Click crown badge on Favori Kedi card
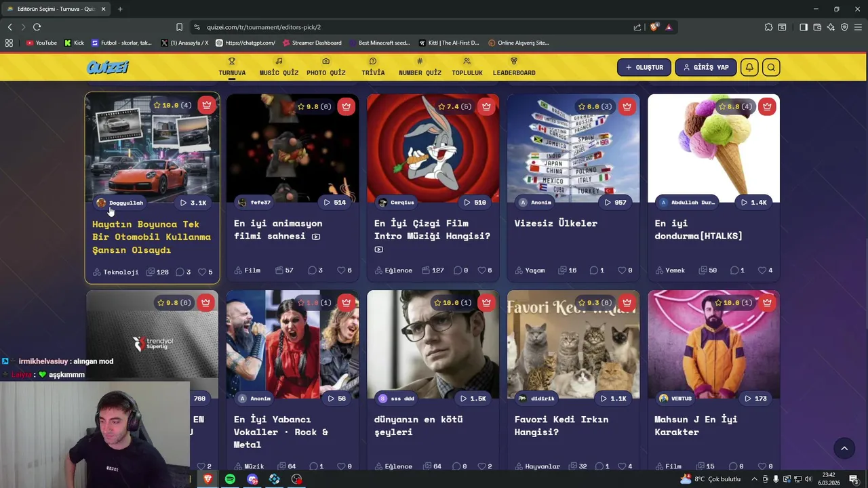868x488 pixels. point(627,302)
